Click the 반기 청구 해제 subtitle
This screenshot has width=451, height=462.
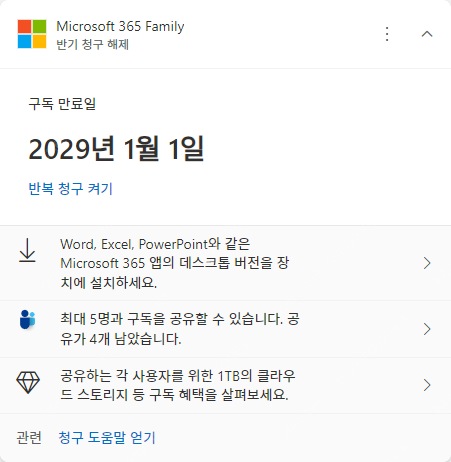(92, 44)
